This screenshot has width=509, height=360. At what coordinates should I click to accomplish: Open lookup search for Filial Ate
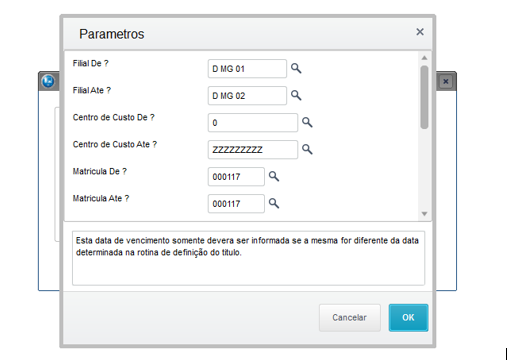point(296,95)
